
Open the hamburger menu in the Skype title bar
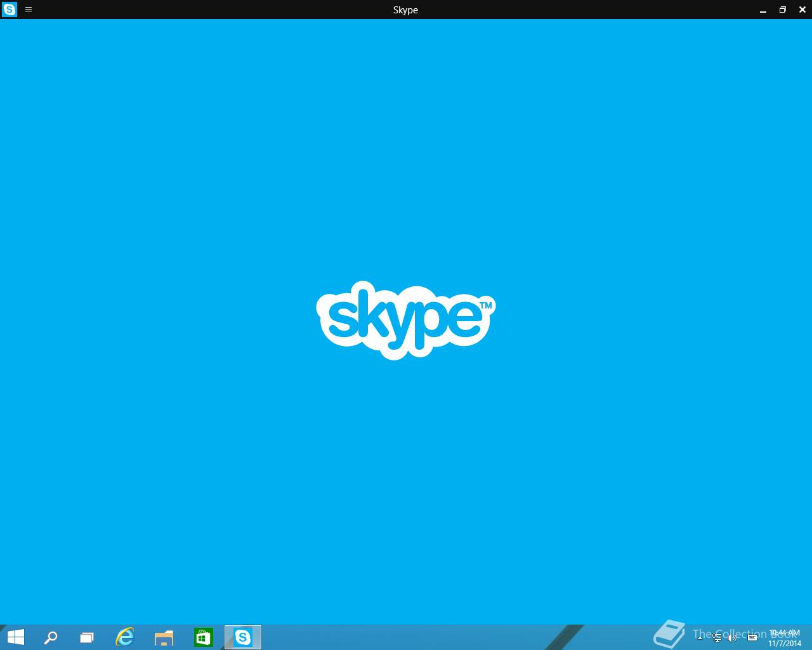[x=29, y=10]
